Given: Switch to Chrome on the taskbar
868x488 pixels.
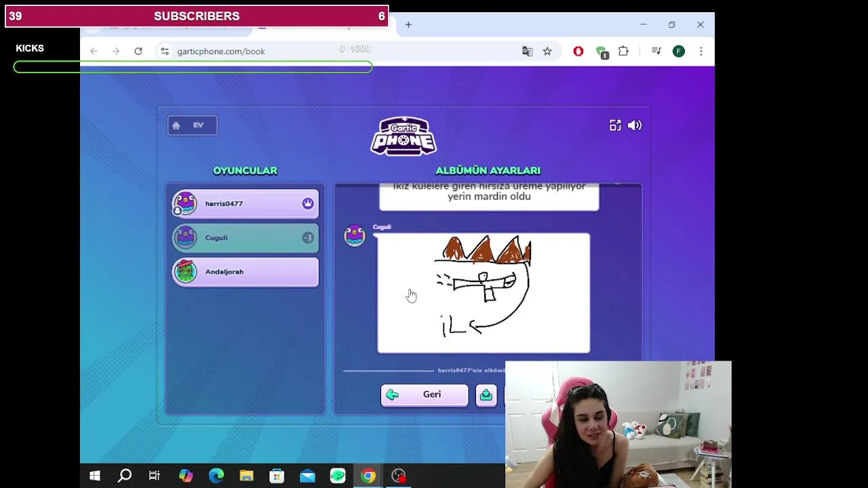Looking at the screenshot, I should click(x=368, y=476).
